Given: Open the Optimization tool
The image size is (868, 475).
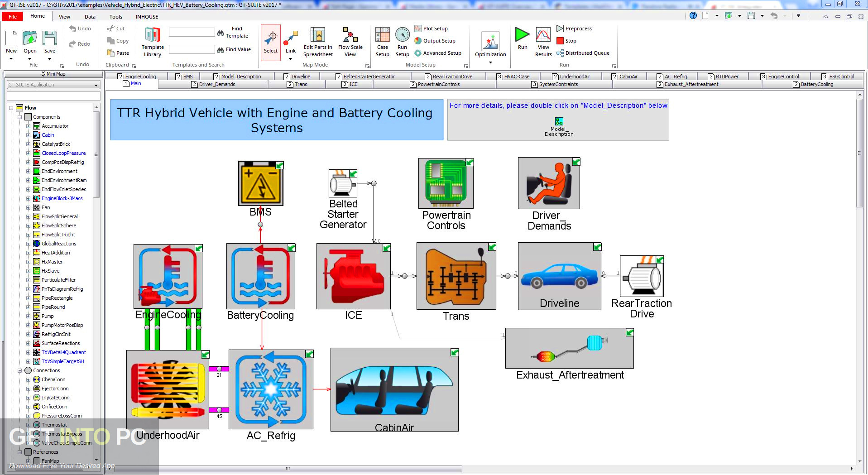Looking at the screenshot, I should pos(490,44).
